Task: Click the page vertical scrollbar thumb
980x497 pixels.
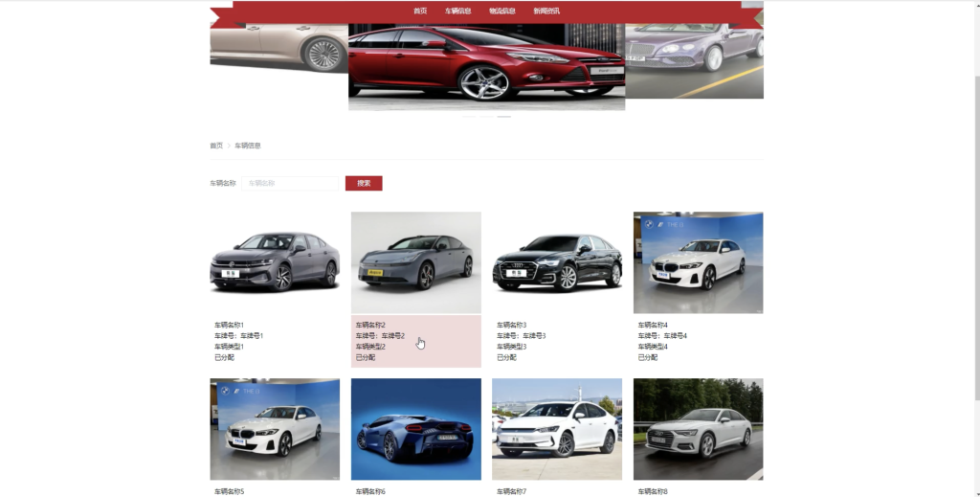Action: [x=977, y=240]
